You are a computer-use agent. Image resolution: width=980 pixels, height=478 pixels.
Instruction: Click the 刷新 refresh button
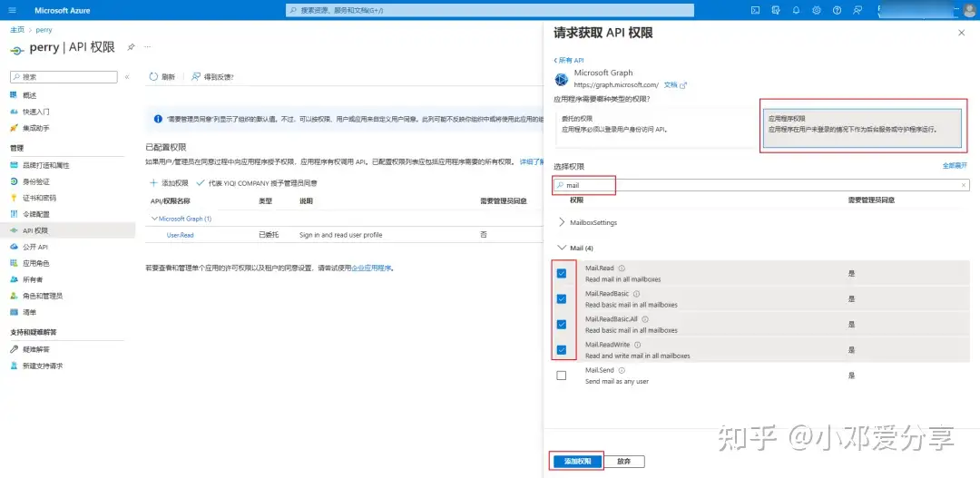[162, 77]
